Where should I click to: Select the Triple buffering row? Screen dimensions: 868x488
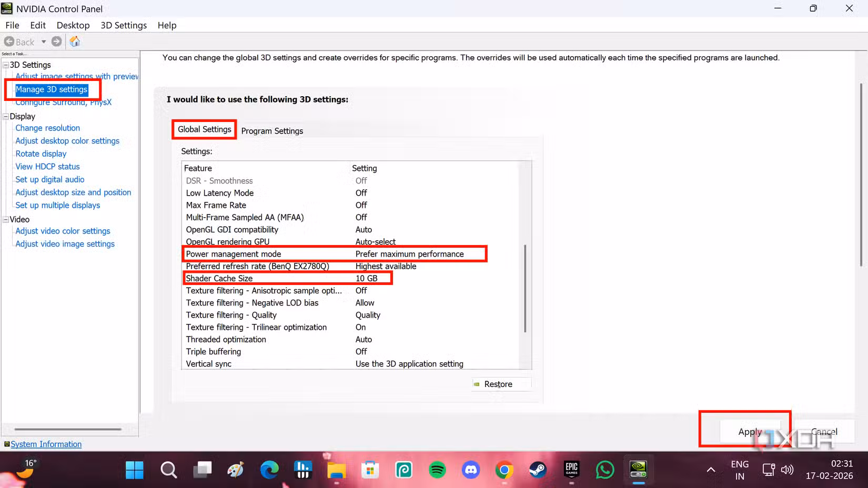tap(350, 352)
